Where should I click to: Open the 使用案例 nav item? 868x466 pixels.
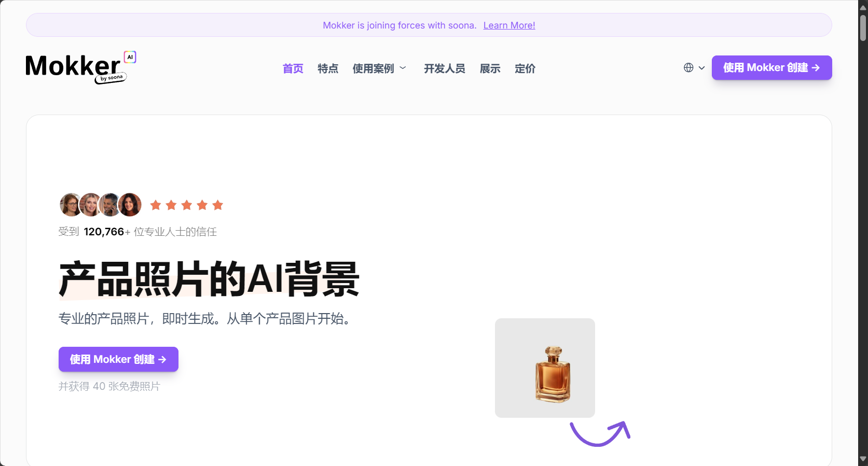[x=374, y=68]
